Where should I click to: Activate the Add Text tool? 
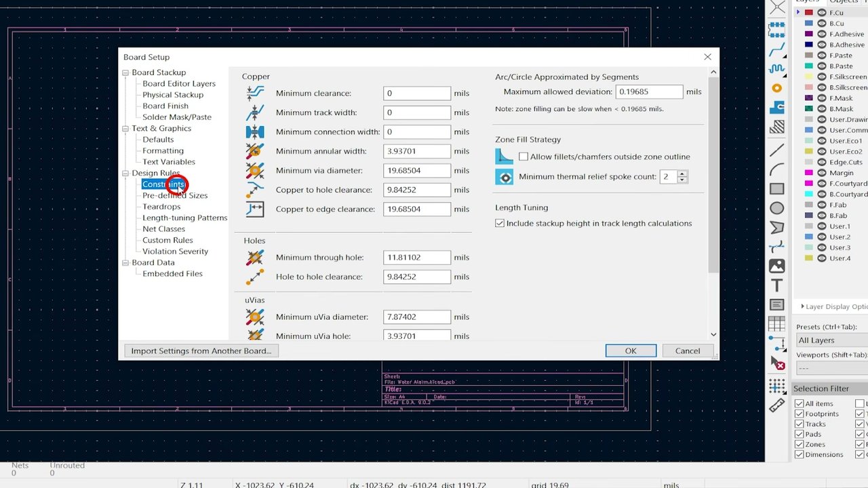[x=777, y=285]
